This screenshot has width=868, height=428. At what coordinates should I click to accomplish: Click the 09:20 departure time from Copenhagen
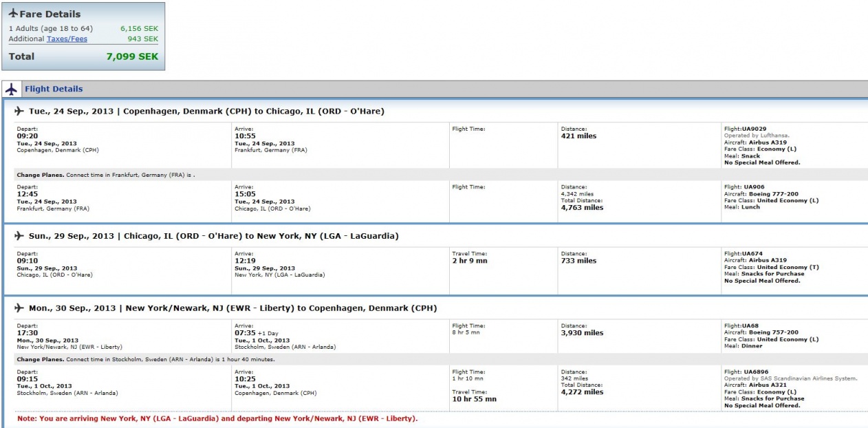click(26, 136)
